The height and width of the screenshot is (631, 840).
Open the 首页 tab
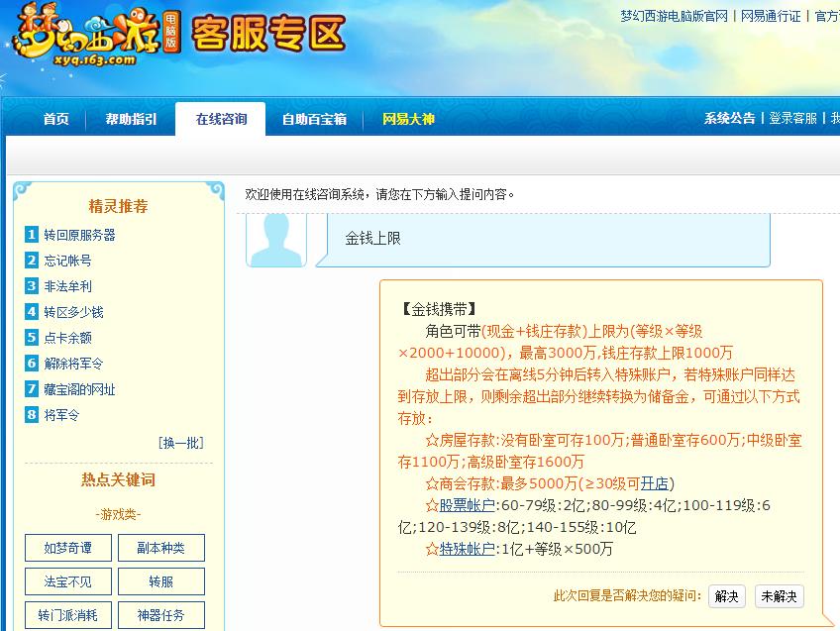(56, 119)
